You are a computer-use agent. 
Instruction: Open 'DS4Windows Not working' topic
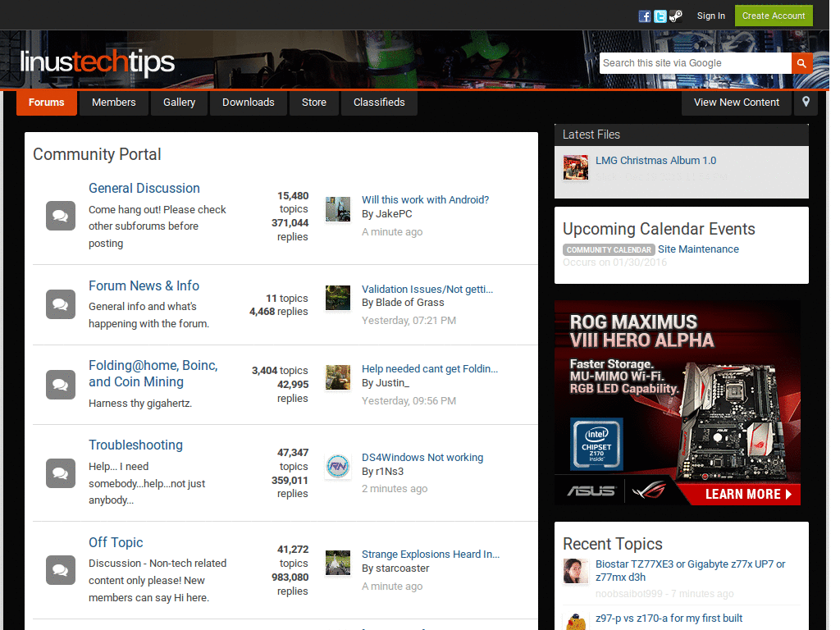pyautogui.click(x=422, y=458)
